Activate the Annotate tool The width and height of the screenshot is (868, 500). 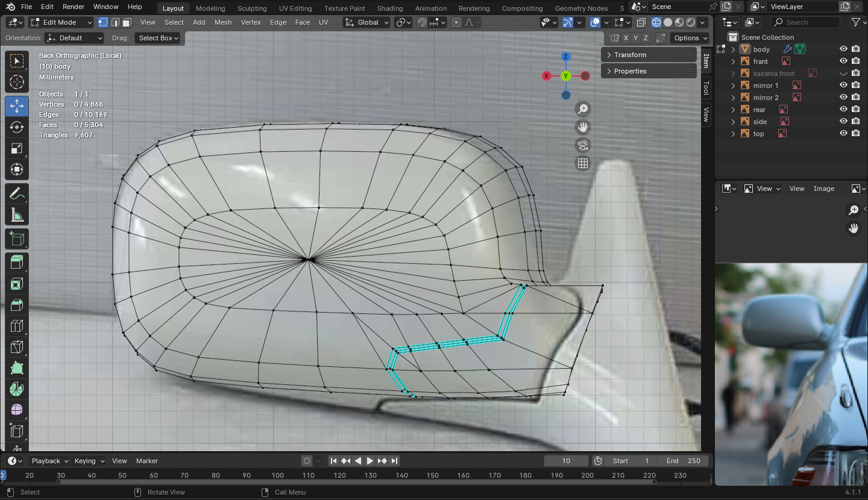[x=17, y=194]
